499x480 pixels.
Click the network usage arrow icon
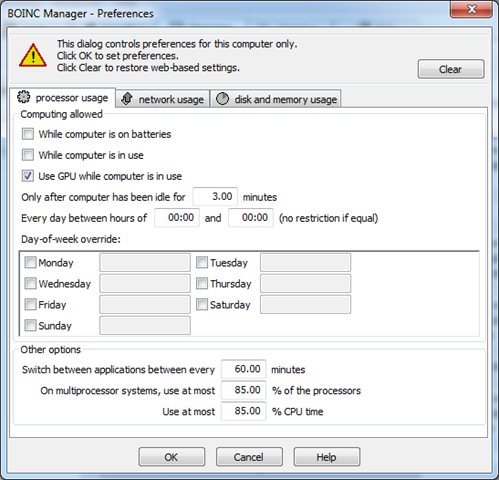pyautogui.click(x=127, y=99)
